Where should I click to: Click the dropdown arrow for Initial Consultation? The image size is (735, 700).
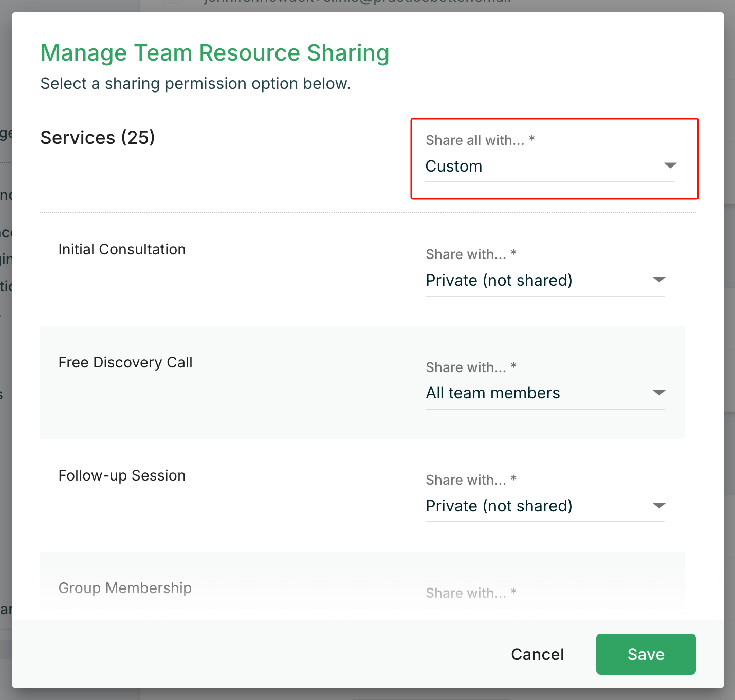659,280
